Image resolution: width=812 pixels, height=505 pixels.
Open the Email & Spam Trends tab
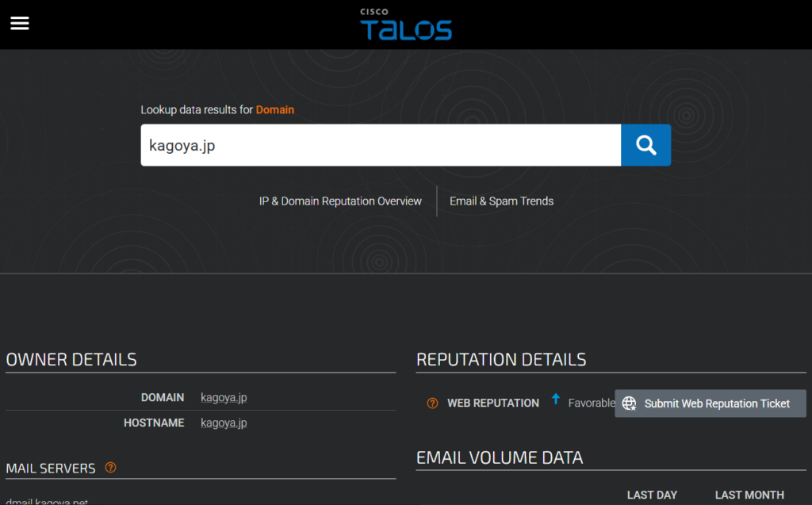501,201
